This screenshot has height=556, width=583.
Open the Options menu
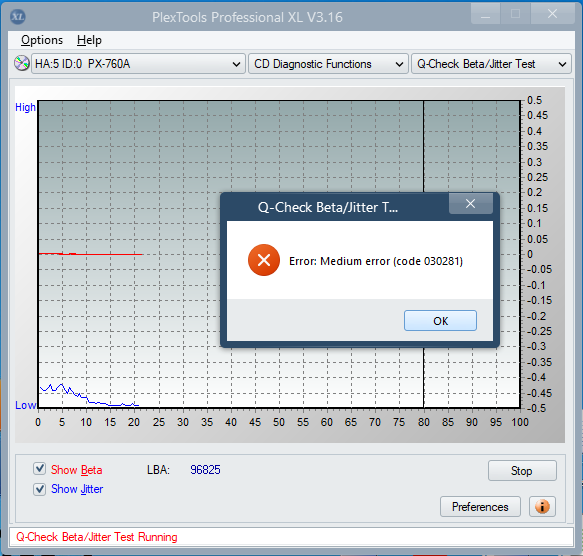pyautogui.click(x=42, y=40)
